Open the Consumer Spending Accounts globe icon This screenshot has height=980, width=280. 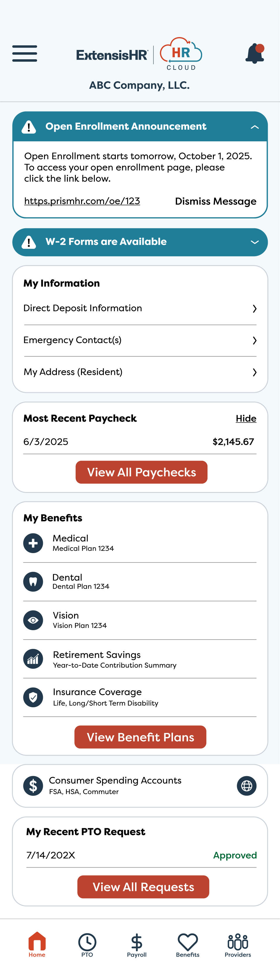(x=246, y=786)
